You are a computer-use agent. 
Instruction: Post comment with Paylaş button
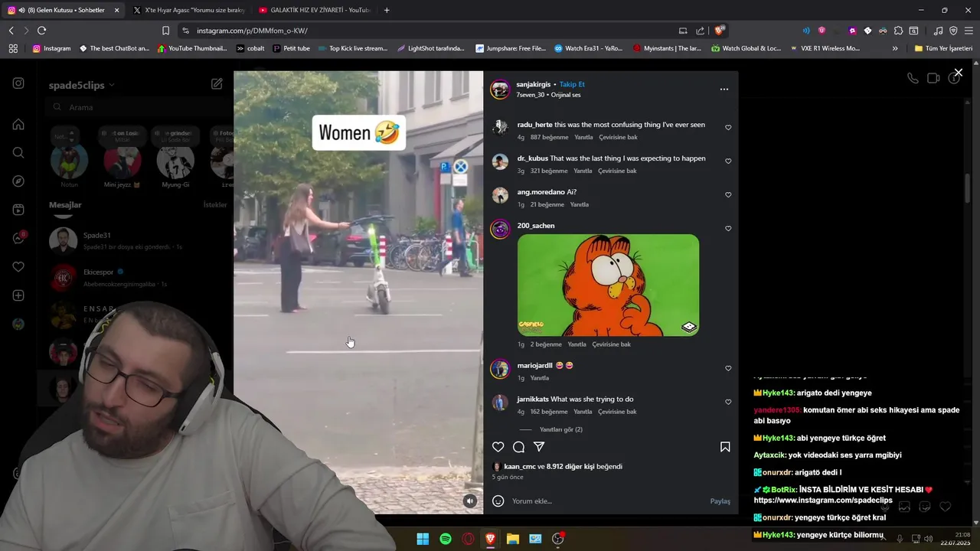(720, 501)
